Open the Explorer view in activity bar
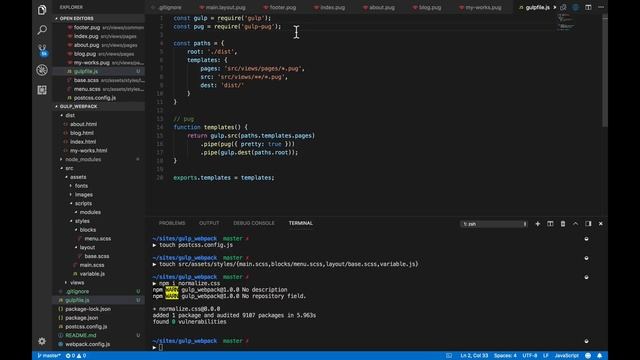 coord(42,10)
